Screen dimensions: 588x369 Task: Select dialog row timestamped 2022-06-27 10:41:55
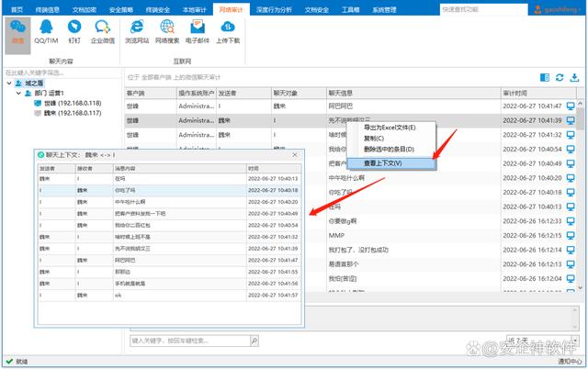[x=169, y=272]
